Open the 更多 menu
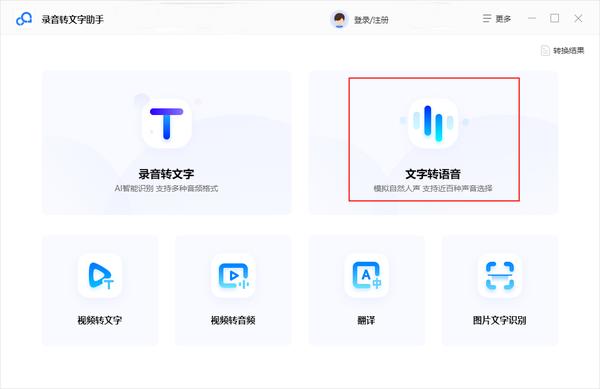This screenshot has width=600, height=389. [x=497, y=19]
